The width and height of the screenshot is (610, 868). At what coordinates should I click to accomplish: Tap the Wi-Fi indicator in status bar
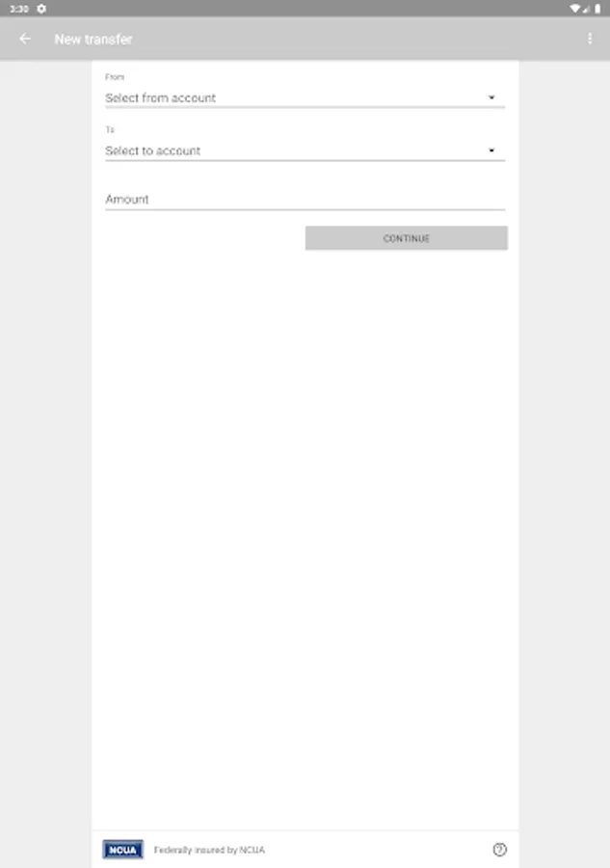click(574, 9)
